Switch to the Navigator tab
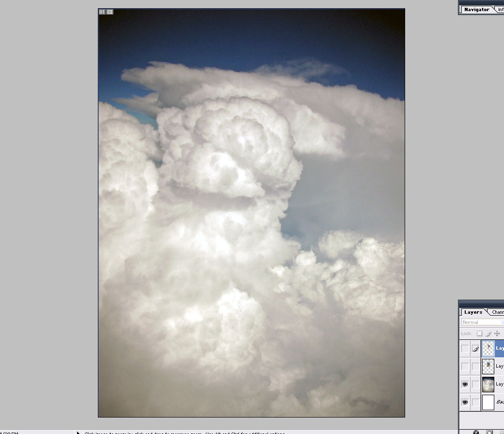The image size is (504, 434). point(476,10)
